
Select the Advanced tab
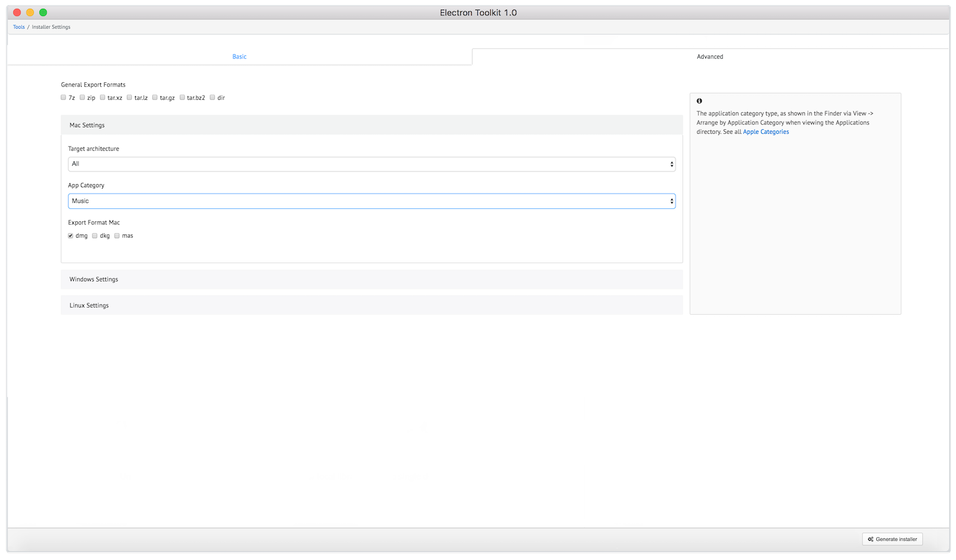click(710, 57)
